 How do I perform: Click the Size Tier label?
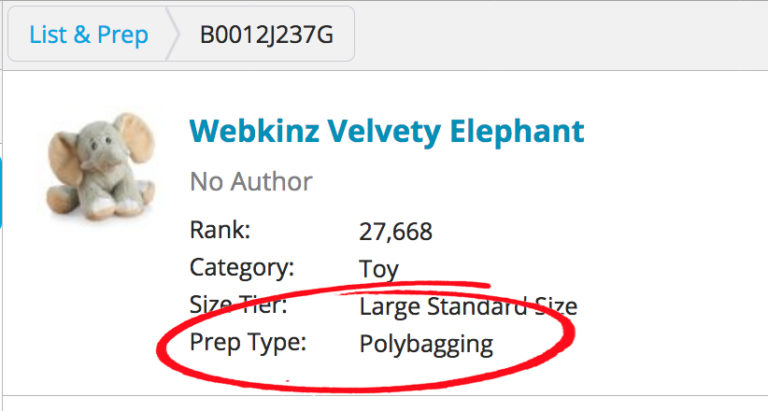[x=239, y=305]
